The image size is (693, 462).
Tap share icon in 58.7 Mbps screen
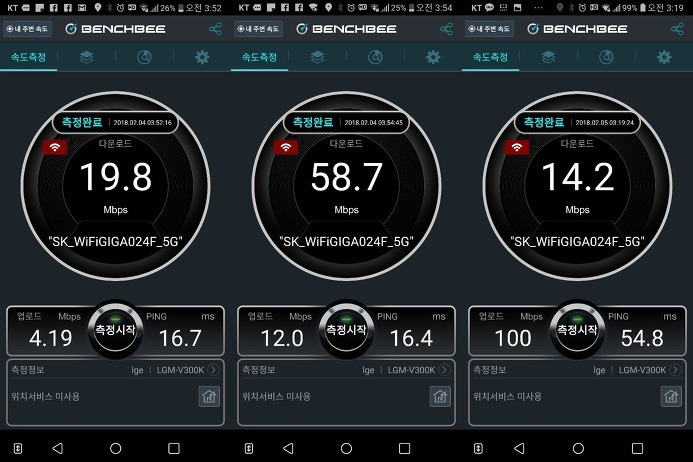(446, 29)
